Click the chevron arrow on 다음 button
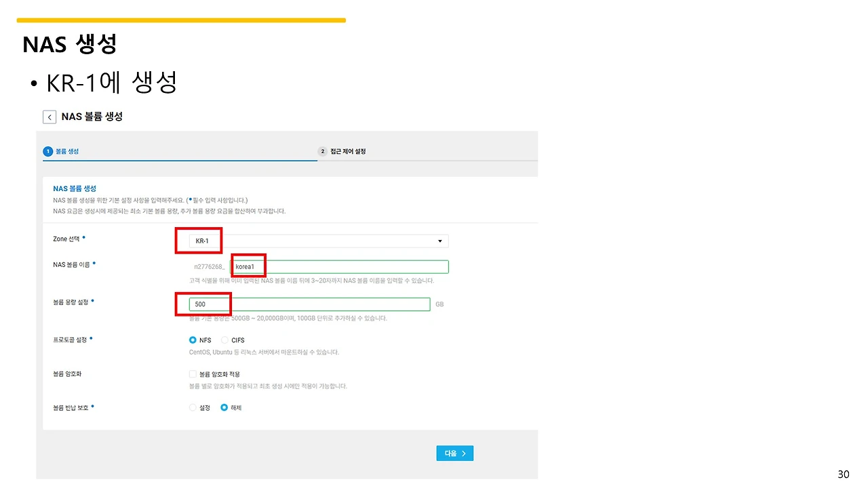This screenshot has width=868, height=488. click(464, 453)
